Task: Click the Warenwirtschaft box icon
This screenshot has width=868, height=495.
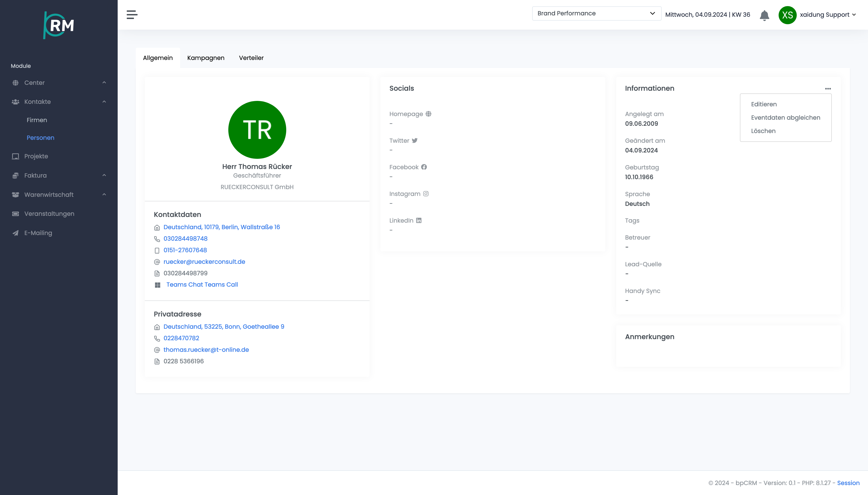Action: [x=15, y=195]
